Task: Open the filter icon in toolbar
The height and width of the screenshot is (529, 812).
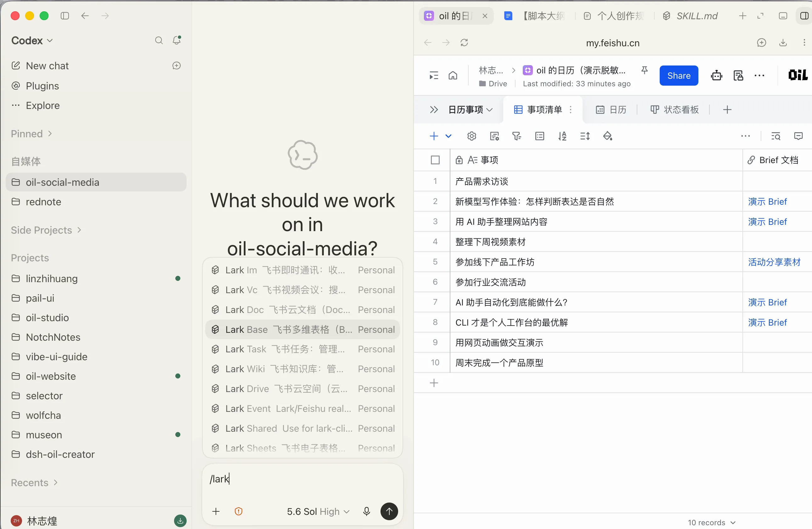Action: pyautogui.click(x=516, y=136)
